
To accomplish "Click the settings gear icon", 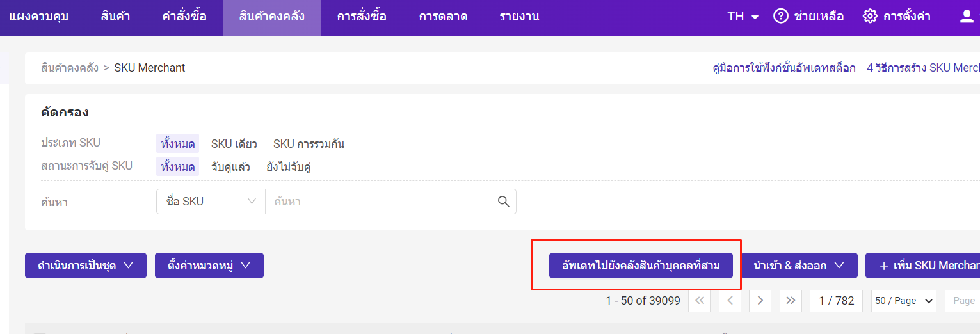I will (x=870, y=17).
